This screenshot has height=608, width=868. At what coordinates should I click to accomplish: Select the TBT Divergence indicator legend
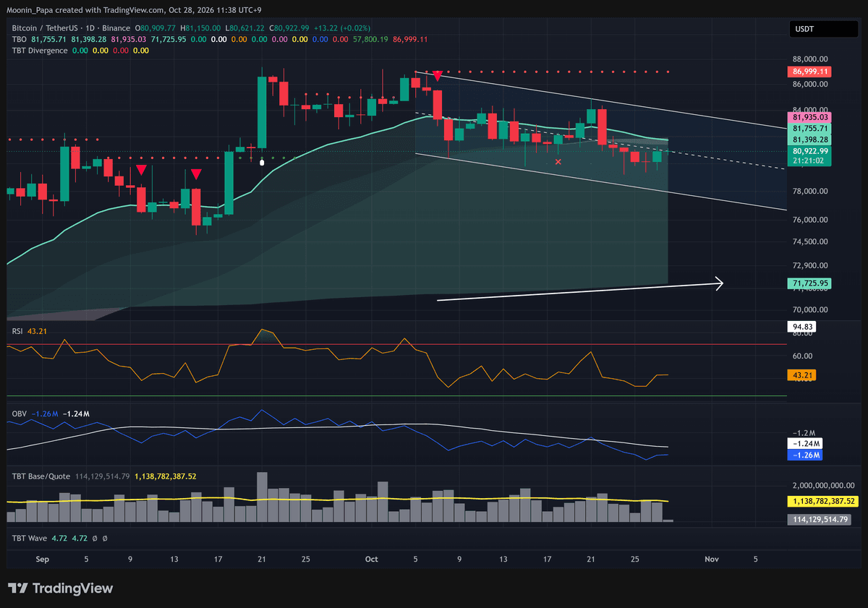click(x=40, y=51)
